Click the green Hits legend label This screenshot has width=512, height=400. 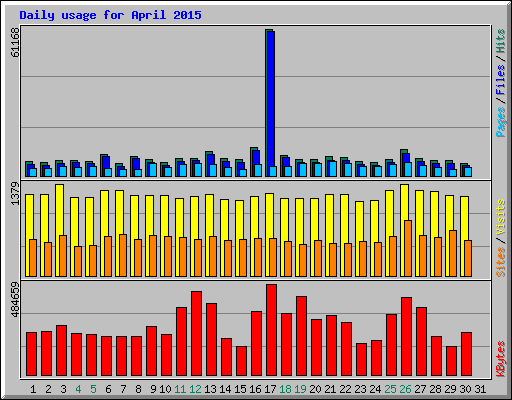tap(501, 41)
